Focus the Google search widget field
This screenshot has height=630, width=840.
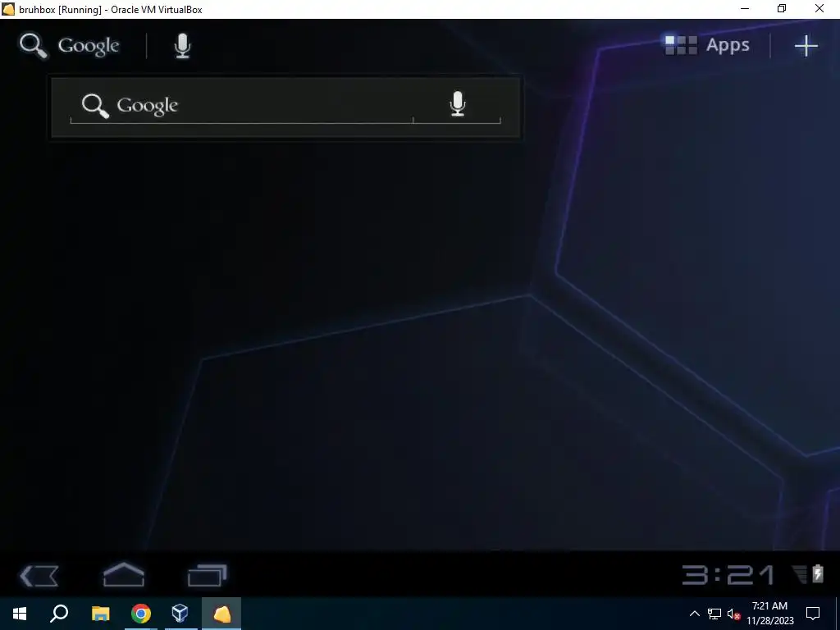coord(242,106)
